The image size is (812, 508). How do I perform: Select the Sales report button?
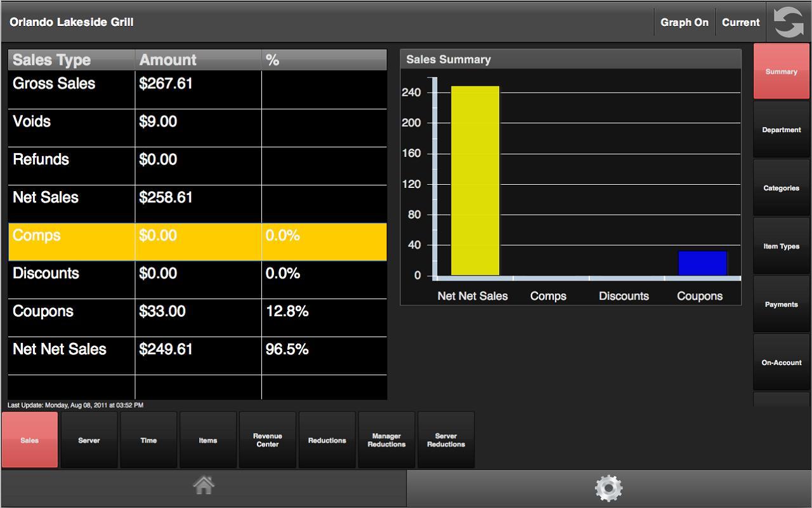tap(30, 440)
